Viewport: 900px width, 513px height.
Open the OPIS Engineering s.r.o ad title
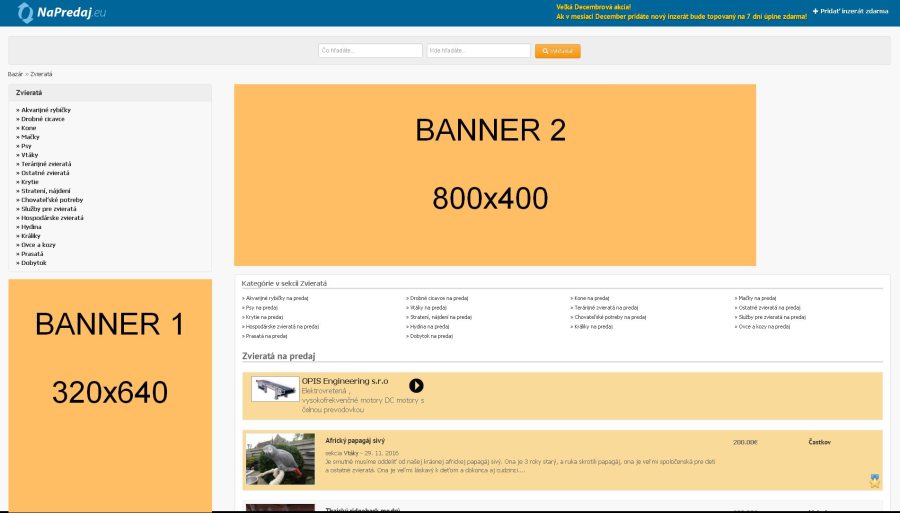pyautogui.click(x=345, y=381)
